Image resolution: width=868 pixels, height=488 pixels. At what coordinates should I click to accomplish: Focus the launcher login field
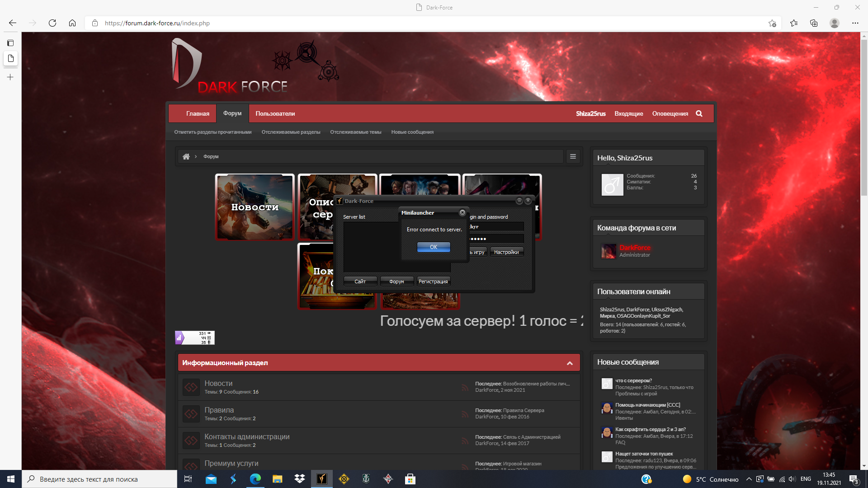point(496,226)
